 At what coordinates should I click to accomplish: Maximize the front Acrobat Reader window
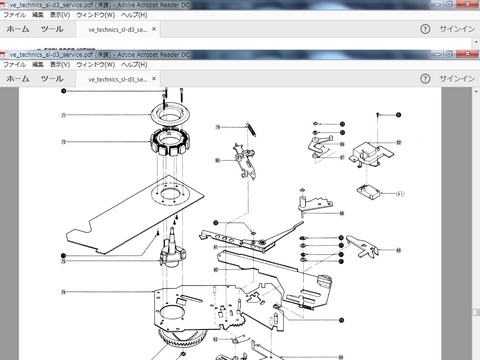449,54
